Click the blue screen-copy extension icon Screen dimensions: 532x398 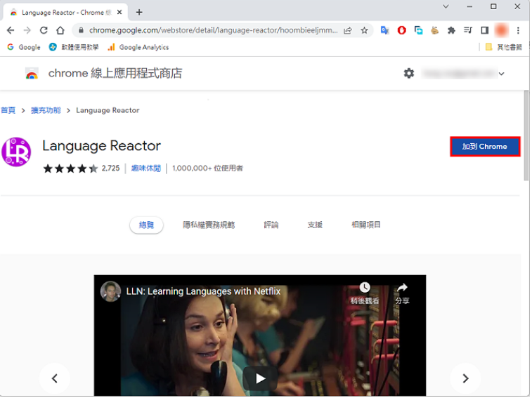419,30
